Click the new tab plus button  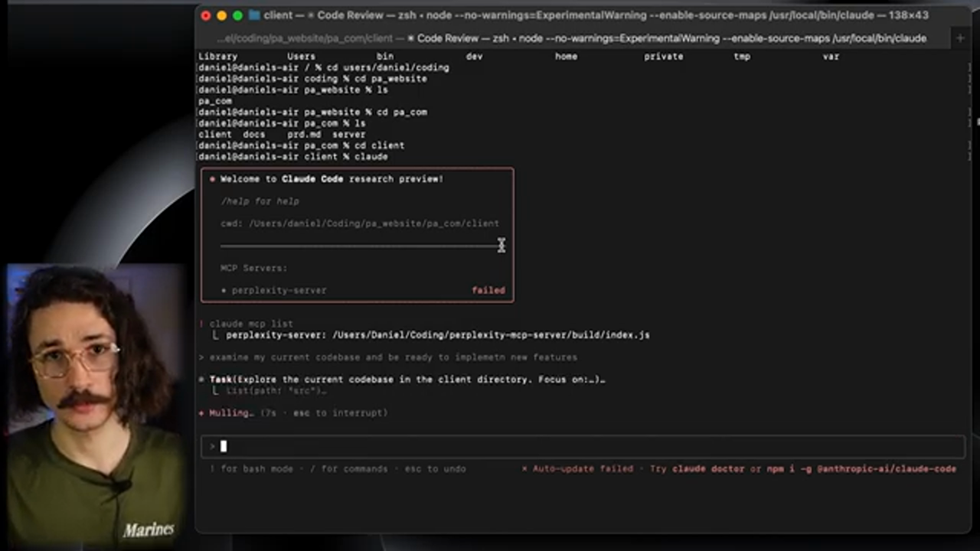pos(960,38)
